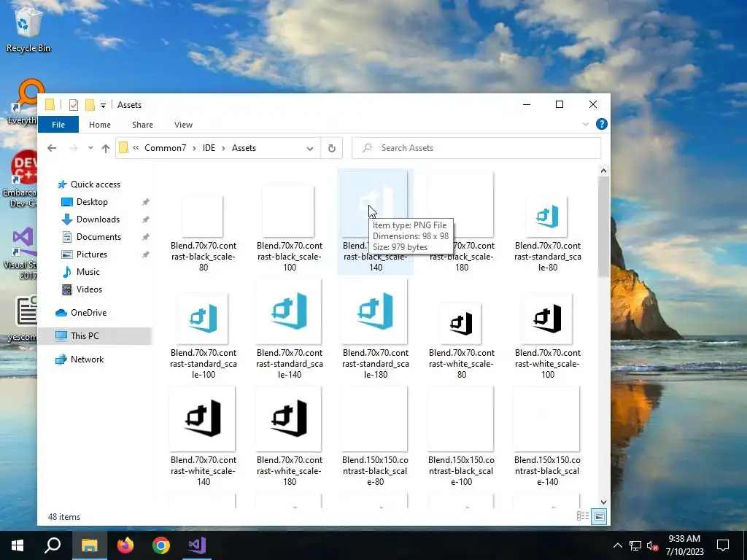The image size is (747, 560).
Task: Click Common7 in the address path
Action: [x=166, y=148]
